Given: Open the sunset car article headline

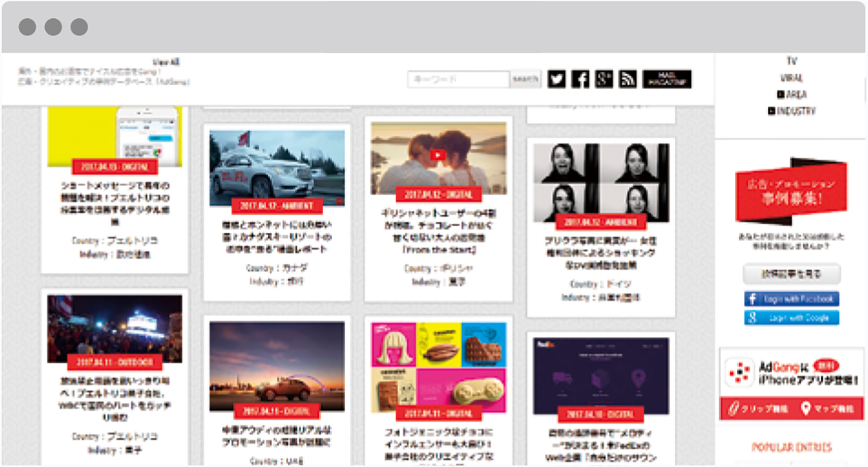Looking at the screenshot, I should (277, 436).
